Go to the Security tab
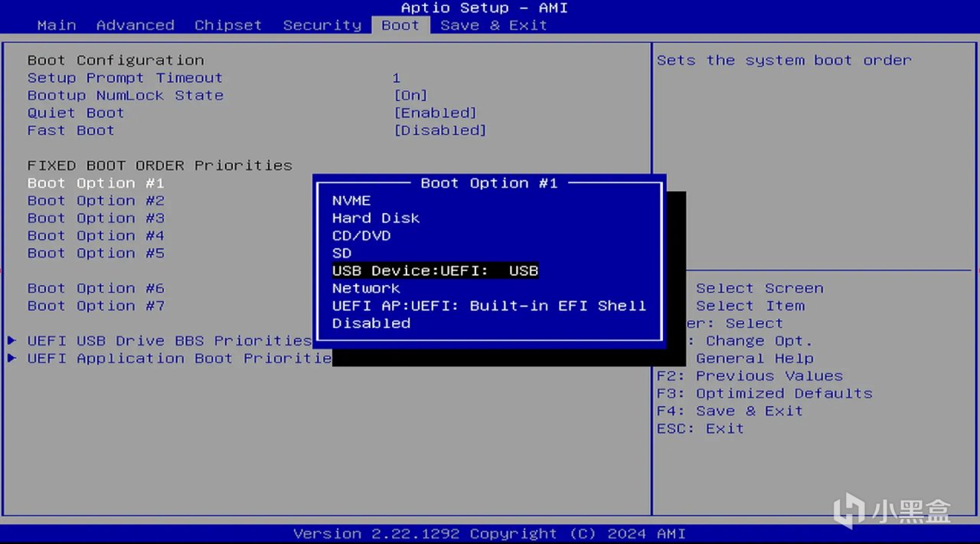980x544 pixels. tap(322, 25)
